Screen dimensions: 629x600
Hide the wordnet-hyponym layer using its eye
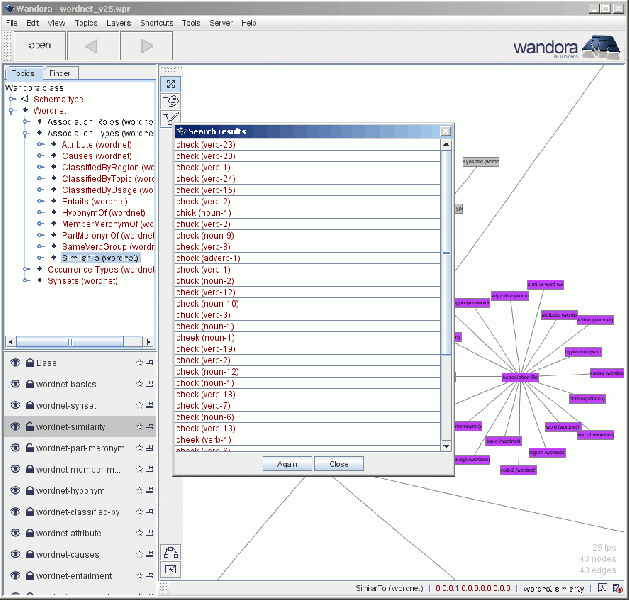click(x=15, y=490)
